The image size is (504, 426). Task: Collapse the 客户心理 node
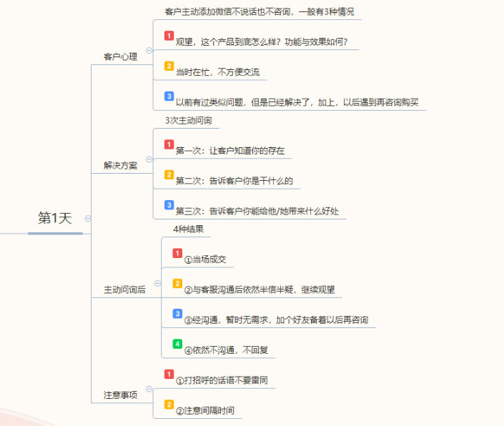(x=149, y=51)
